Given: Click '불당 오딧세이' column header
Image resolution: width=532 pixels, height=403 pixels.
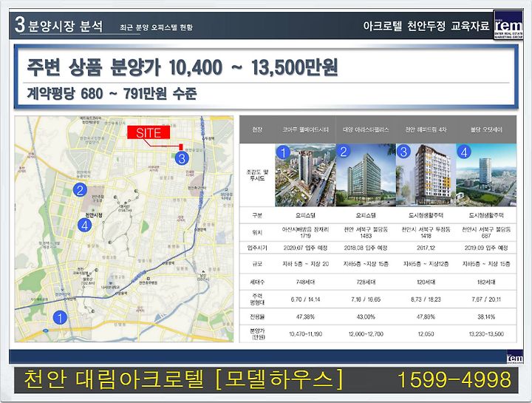Looking at the screenshot, I should 486,129.
